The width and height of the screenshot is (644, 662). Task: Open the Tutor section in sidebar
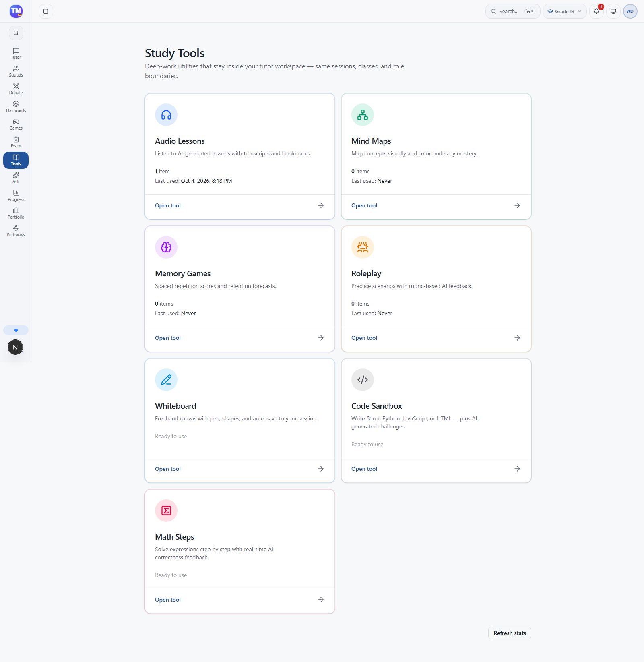point(16,54)
